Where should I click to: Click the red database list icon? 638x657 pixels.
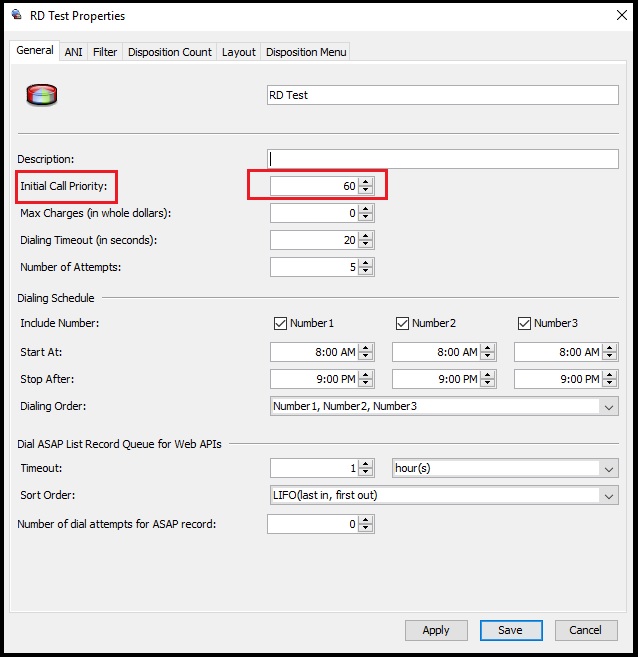41,95
